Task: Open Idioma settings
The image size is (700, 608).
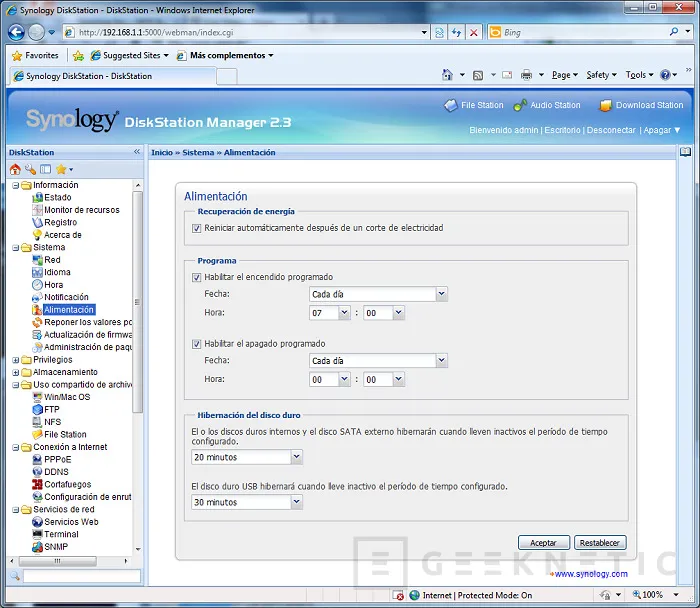Action: click(x=57, y=272)
